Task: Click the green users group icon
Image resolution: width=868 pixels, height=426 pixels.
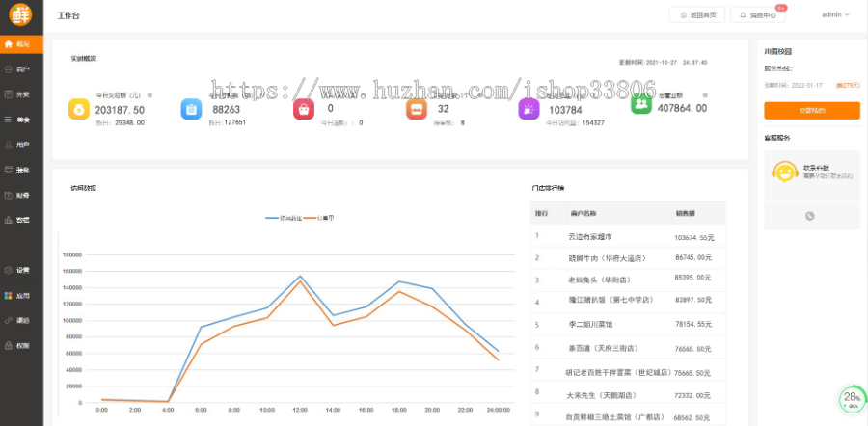Action: 641,103
